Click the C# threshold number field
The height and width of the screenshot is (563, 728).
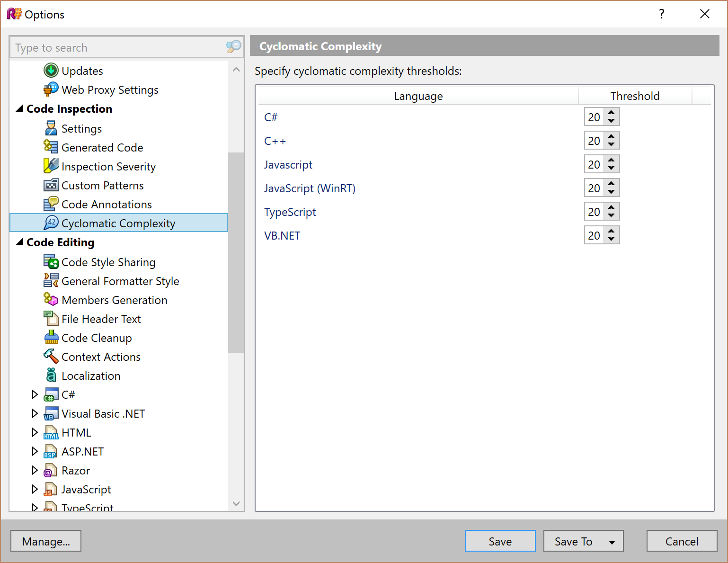tap(594, 117)
